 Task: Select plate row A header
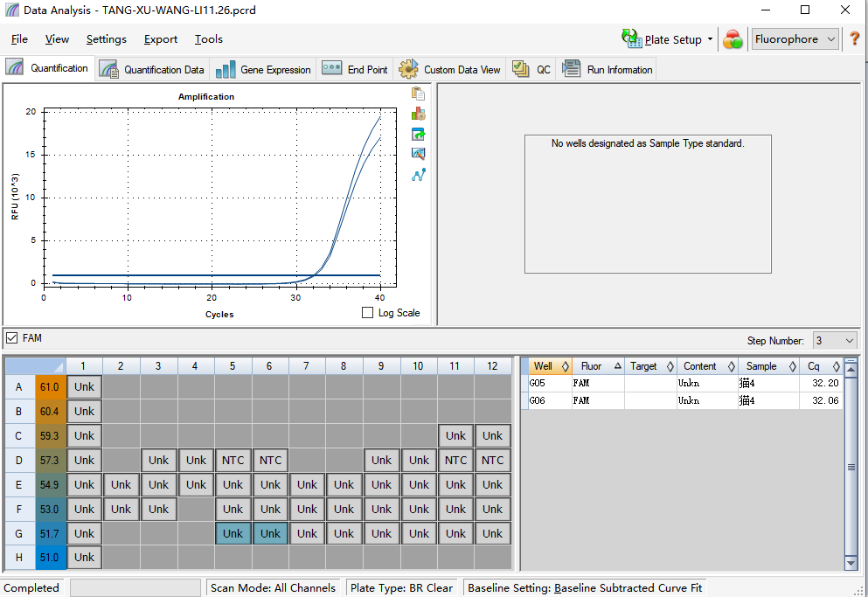click(x=19, y=386)
